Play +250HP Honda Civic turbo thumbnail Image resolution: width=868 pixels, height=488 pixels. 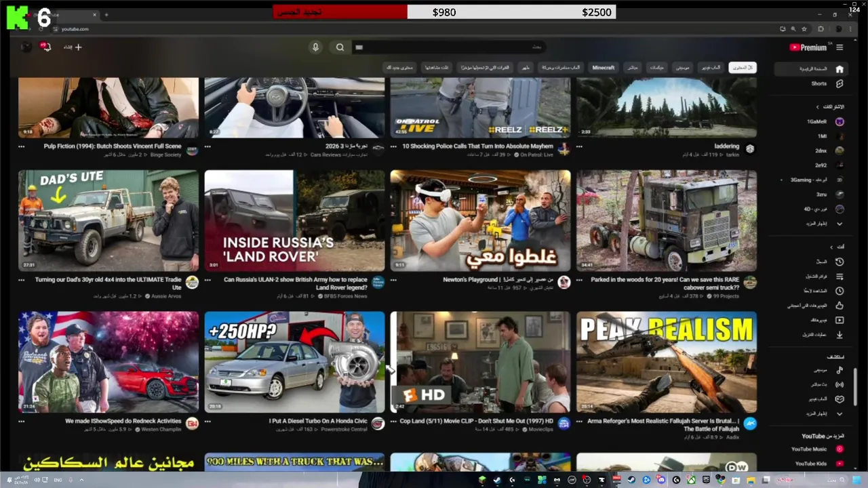click(x=294, y=362)
